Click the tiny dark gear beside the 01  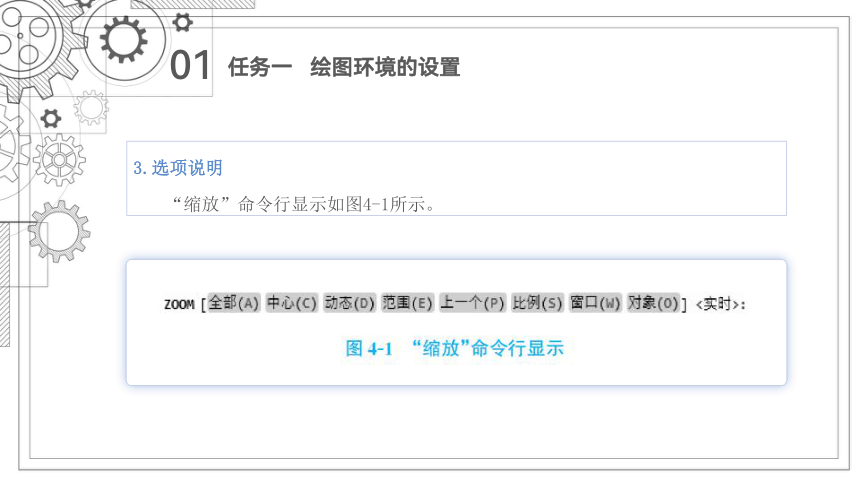click(182, 22)
